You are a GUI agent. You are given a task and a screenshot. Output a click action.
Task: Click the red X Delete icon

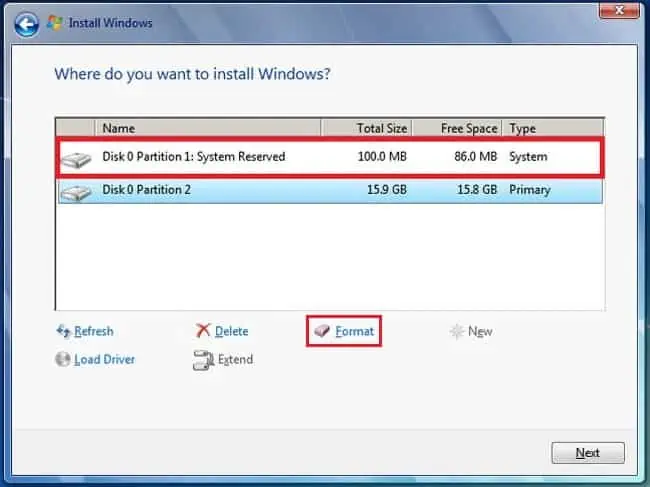click(x=203, y=331)
